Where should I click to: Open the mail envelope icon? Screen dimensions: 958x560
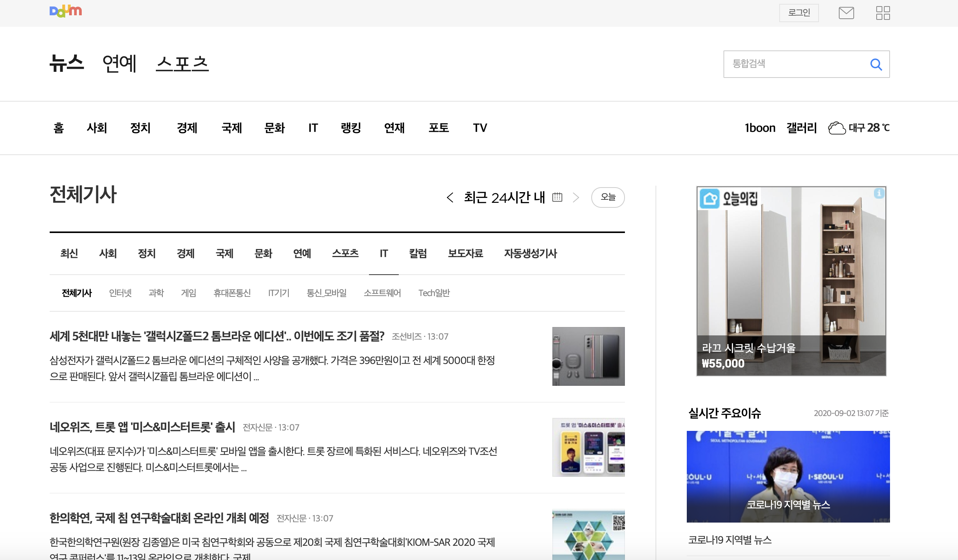846,13
